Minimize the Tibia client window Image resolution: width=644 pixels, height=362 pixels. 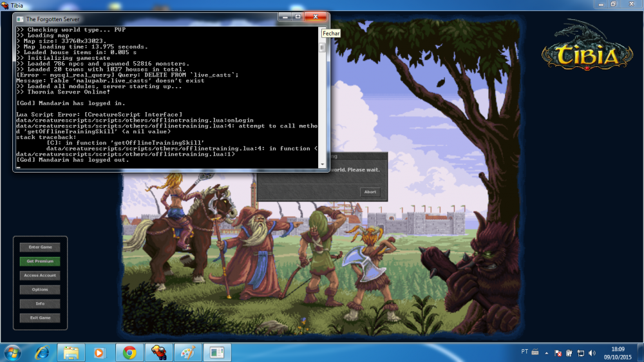(x=601, y=5)
